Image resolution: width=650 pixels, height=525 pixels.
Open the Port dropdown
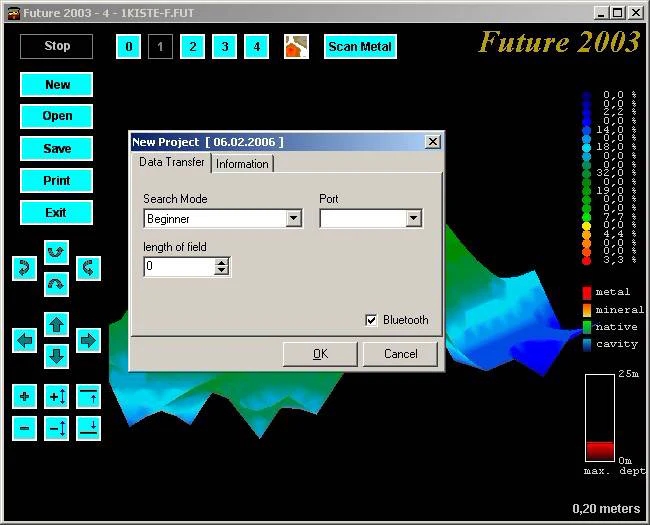pyautogui.click(x=413, y=218)
